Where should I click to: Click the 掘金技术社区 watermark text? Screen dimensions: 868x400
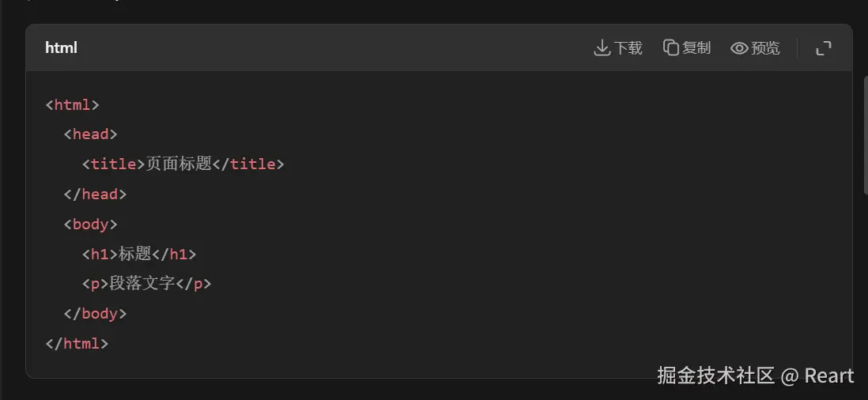point(715,375)
